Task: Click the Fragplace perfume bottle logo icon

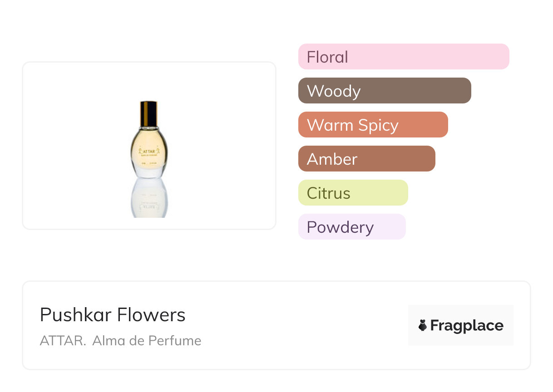Action: [423, 325]
